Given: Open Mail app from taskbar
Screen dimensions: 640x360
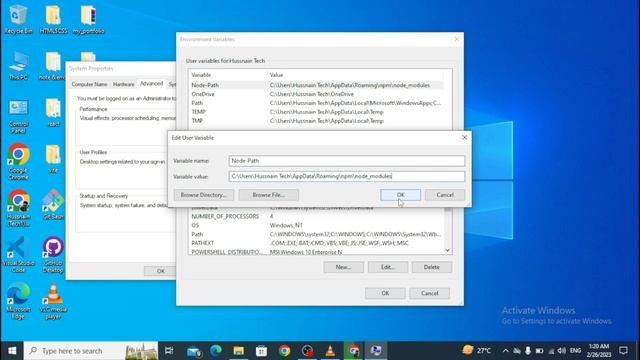Looking at the screenshot, I should coord(193,351).
